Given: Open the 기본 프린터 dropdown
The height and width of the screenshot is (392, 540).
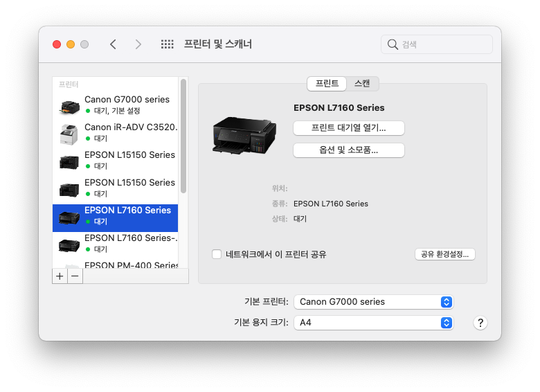Looking at the screenshot, I should coord(373,302).
